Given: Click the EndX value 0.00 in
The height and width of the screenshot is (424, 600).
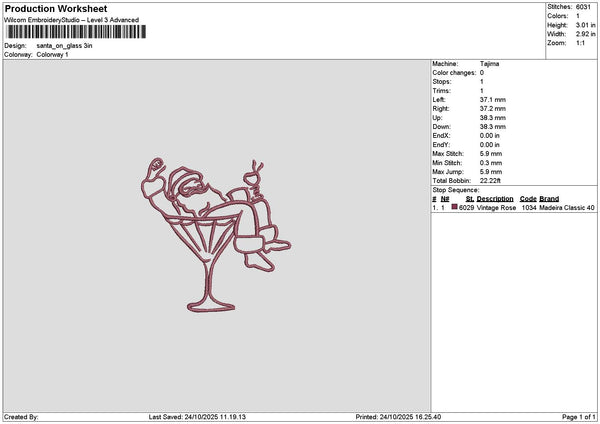Looking at the screenshot, I should [x=489, y=136].
